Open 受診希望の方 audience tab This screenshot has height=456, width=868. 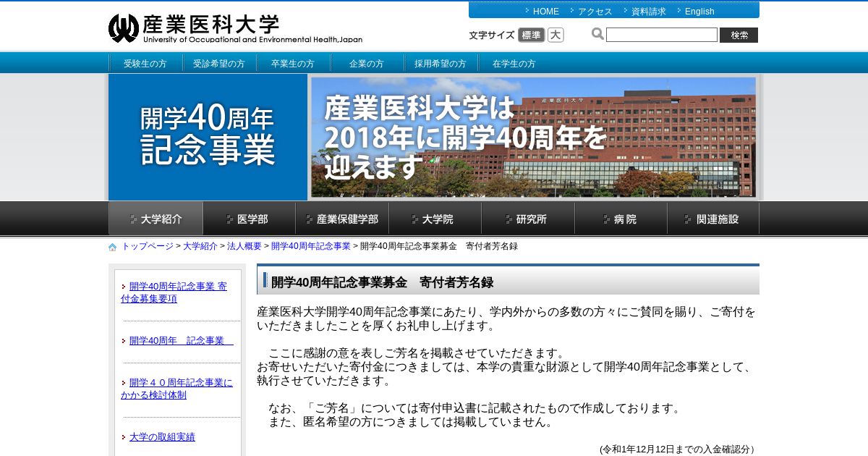click(219, 63)
